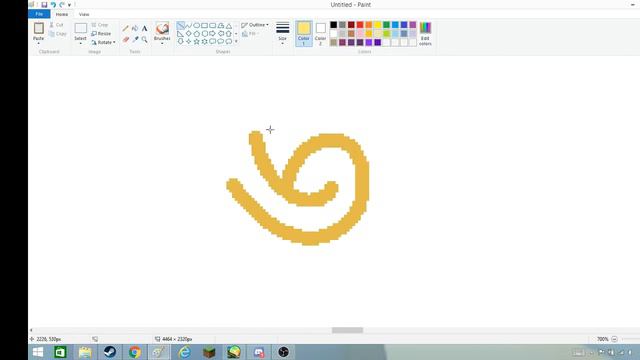Pick the red color swatch
Screen dimensions: 640x360
coord(360,25)
